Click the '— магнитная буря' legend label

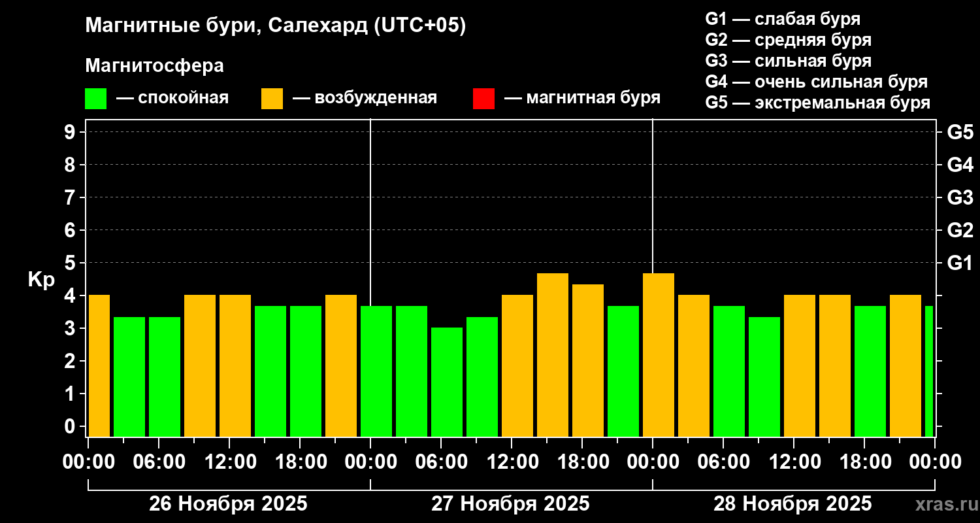582,98
